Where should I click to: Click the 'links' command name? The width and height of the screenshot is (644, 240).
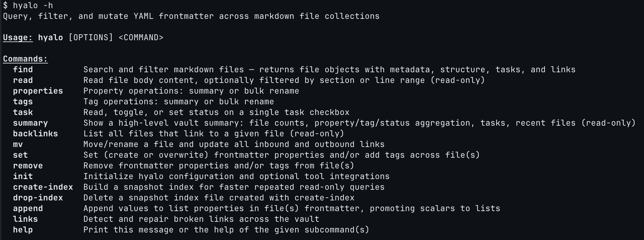25,219
